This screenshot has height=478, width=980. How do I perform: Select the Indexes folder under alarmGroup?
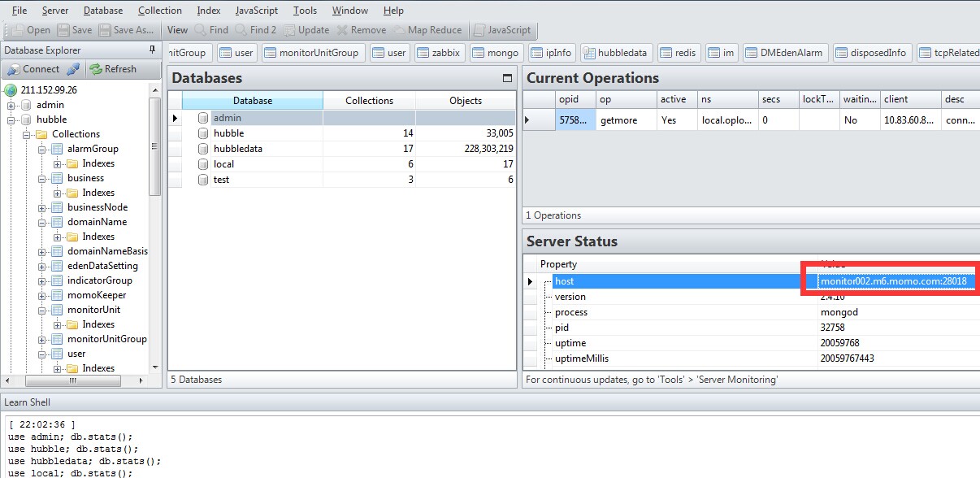tap(98, 163)
